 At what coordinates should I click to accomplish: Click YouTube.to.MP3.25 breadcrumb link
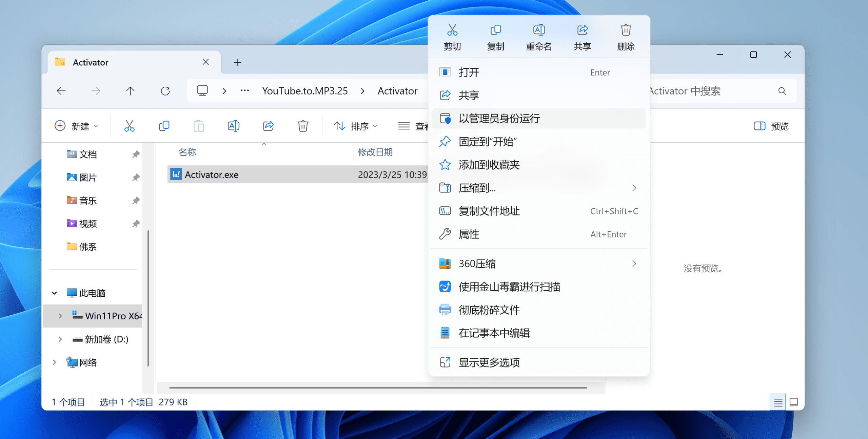pyautogui.click(x=305, y=91)
